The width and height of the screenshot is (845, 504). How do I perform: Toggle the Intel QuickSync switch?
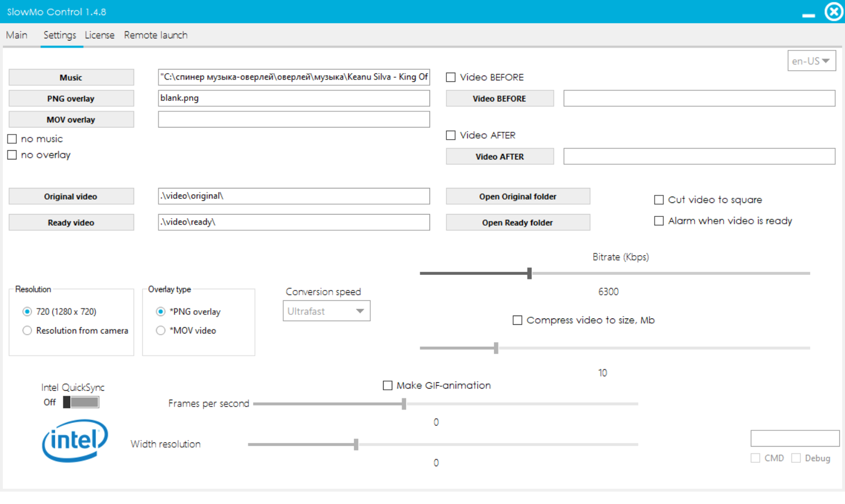(x=81, y=403)
